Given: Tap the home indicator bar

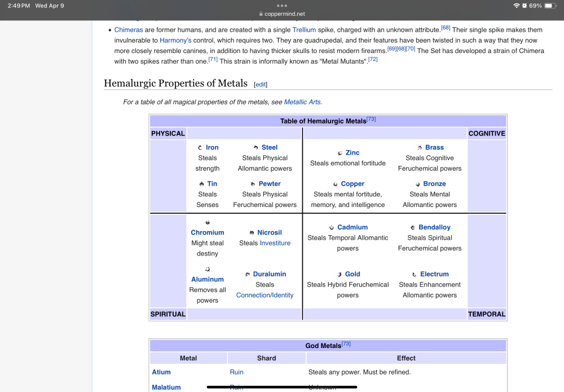Looking at the screenshot, I should tap(282, 387).
